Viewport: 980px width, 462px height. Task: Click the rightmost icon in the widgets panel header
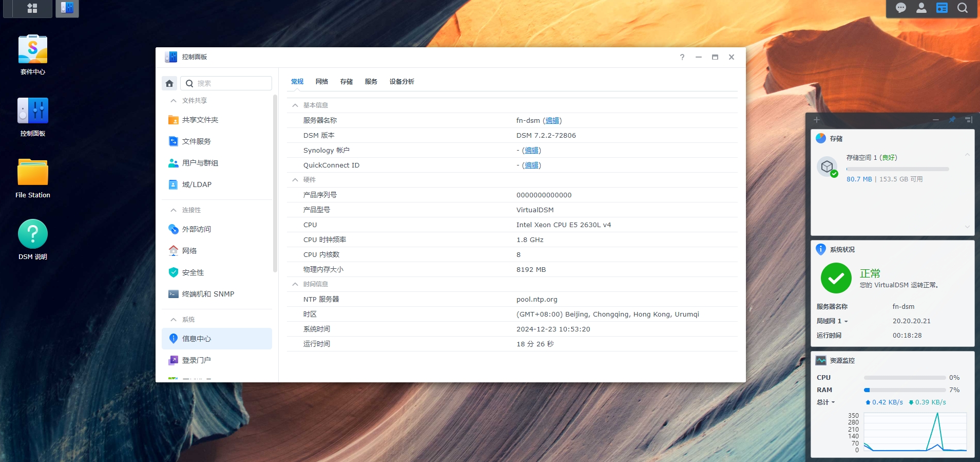[x=969, y=120]
